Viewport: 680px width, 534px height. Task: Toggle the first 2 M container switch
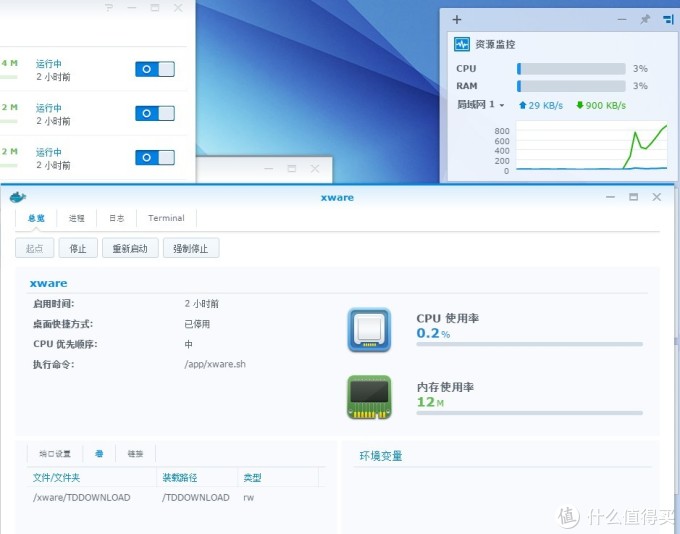click(x=155, y=113)
